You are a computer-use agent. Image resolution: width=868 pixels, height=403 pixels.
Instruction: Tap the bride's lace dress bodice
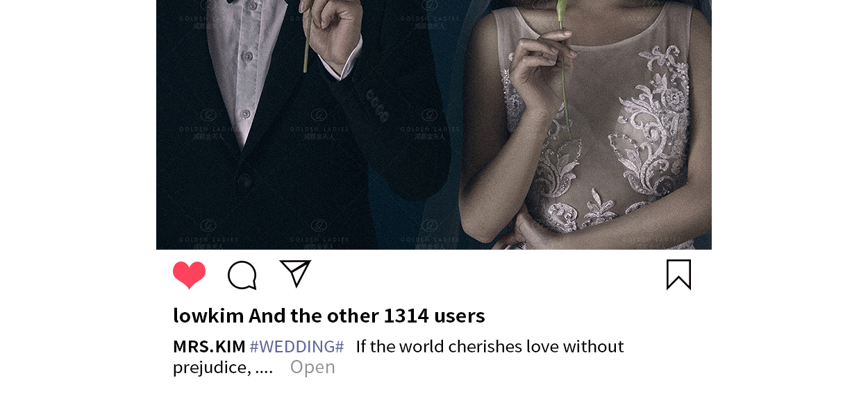point(597,139)
